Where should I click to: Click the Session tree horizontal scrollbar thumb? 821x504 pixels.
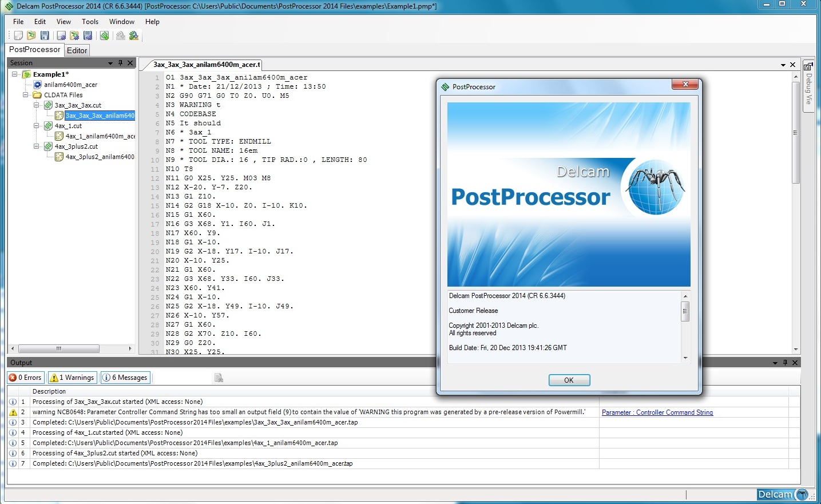coord(59,348)
